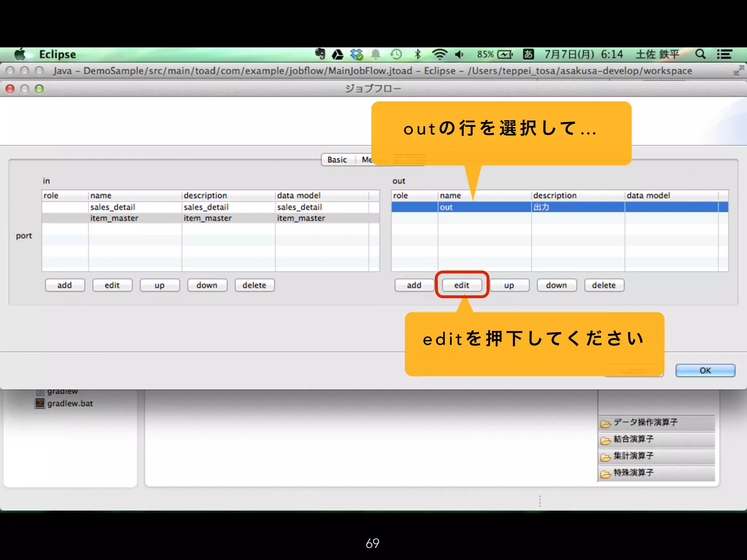Click edit button under the out table
The image size is (747, 560).
click(462, 285)
